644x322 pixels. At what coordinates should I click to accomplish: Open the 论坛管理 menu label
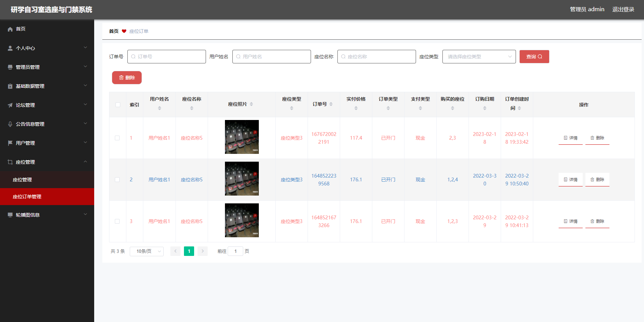click(x=25, y=105)
